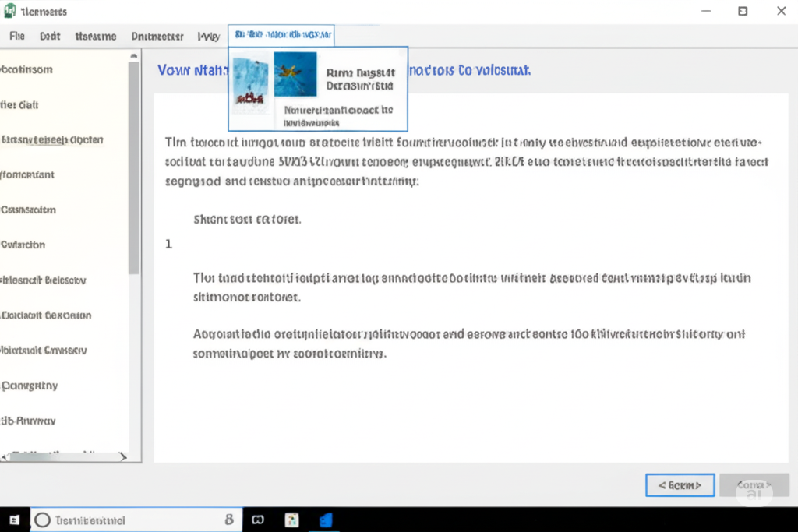The image size is (798, 532).
Task: Select sidebar item "Cısmsıcitm"
Action: 28,210
